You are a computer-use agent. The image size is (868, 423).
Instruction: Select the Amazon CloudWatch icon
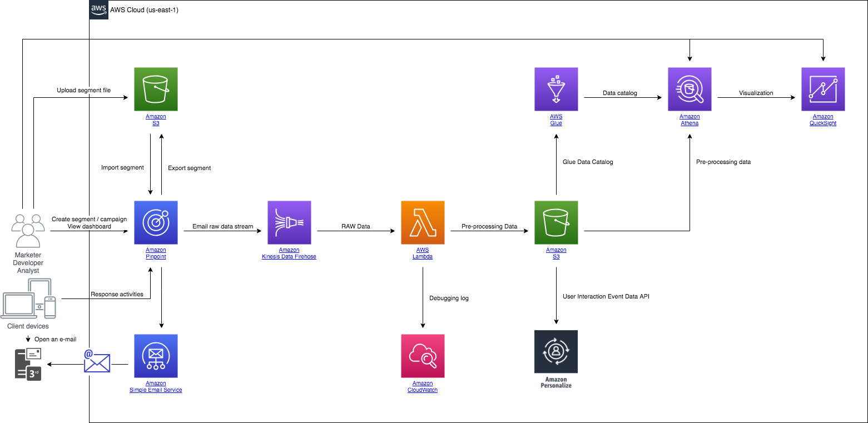(x=423, y=356)
